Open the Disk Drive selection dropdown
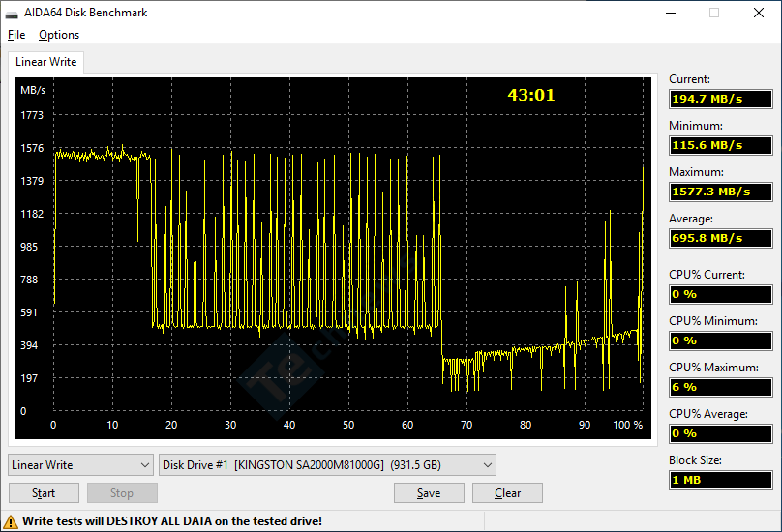 (327, 465)
